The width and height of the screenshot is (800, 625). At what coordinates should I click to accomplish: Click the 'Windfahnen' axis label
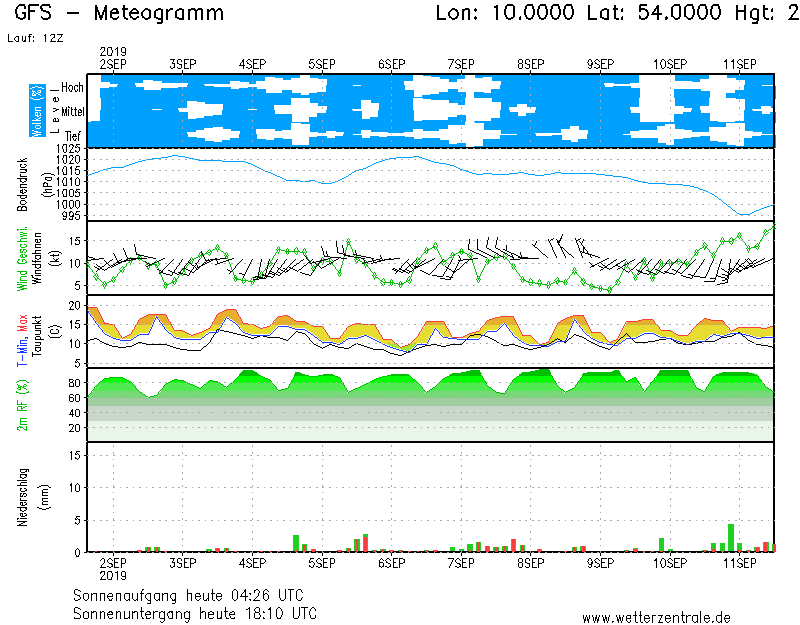point(37,258)
